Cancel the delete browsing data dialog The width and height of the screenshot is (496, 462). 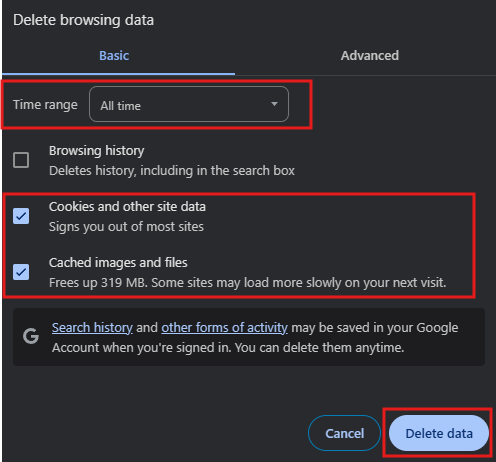(344, 433)
